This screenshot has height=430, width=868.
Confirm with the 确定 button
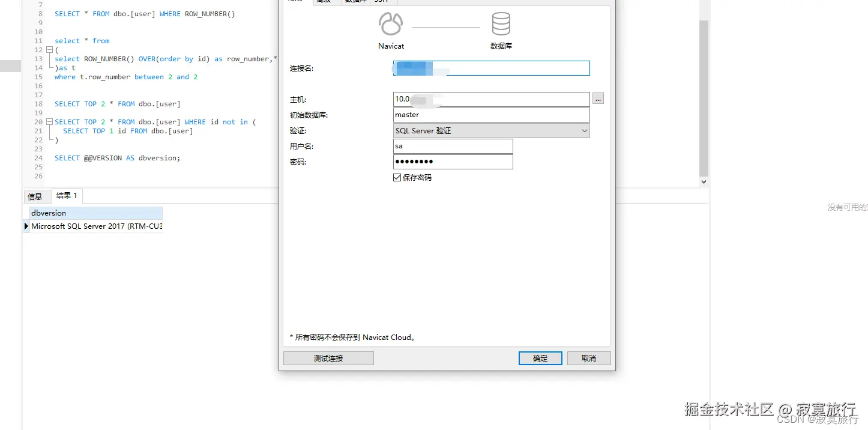pyautogui.click(x=540, y=359)
